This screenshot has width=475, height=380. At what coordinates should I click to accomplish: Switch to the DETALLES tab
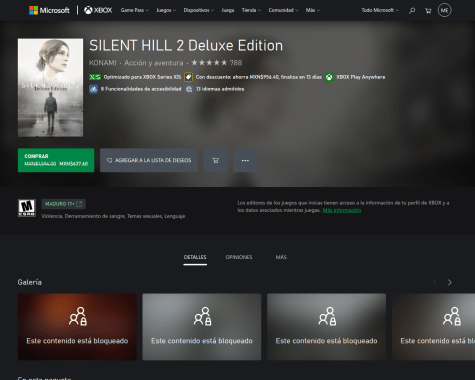pyautogui.click(x=195, y=257)
